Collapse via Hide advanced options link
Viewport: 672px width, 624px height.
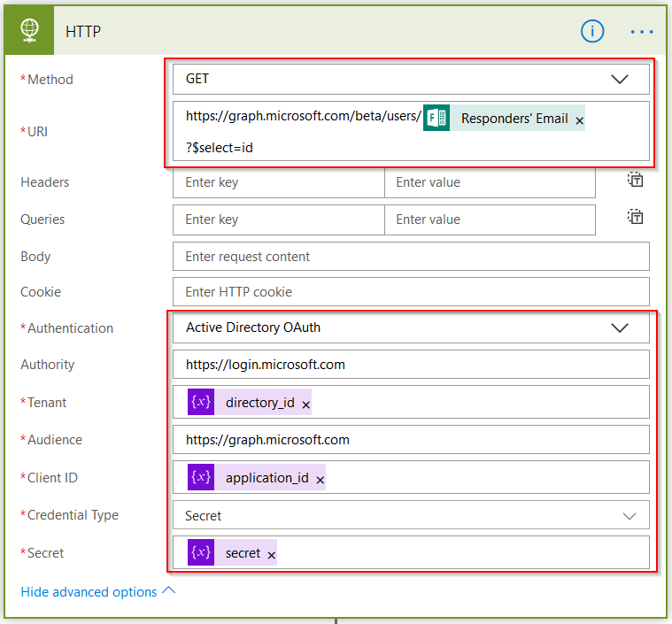click(89, 592)
